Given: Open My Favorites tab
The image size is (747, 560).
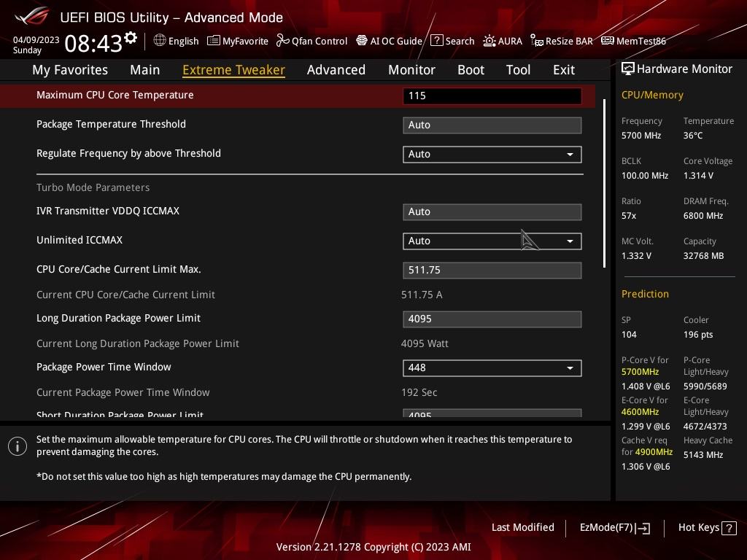Looking at the screenshot, I should coord(70,70).
